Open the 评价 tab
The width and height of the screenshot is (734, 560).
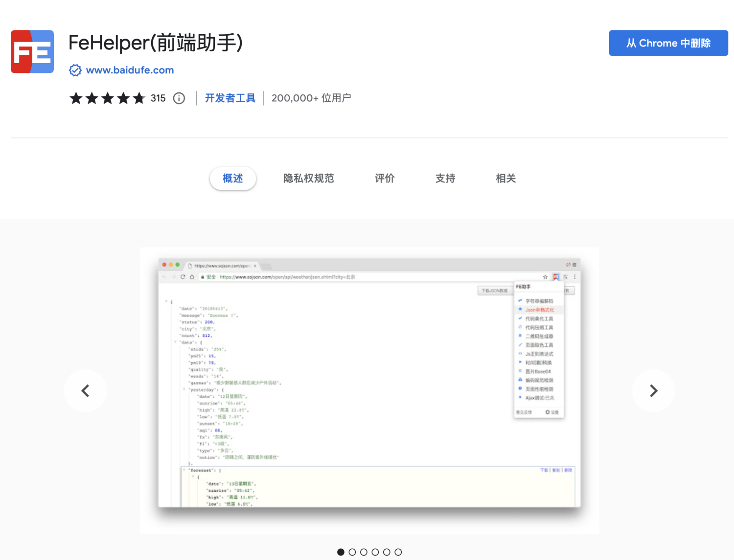point(385,179)
